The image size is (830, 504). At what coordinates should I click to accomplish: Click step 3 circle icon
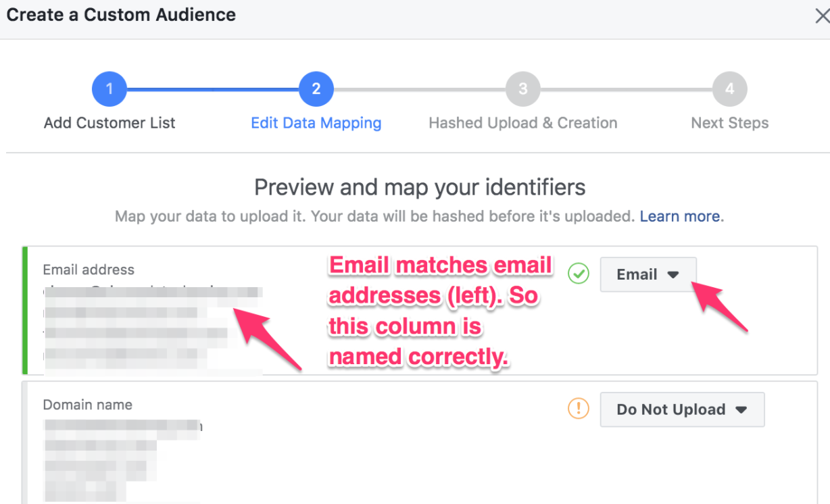click(522, 89)
